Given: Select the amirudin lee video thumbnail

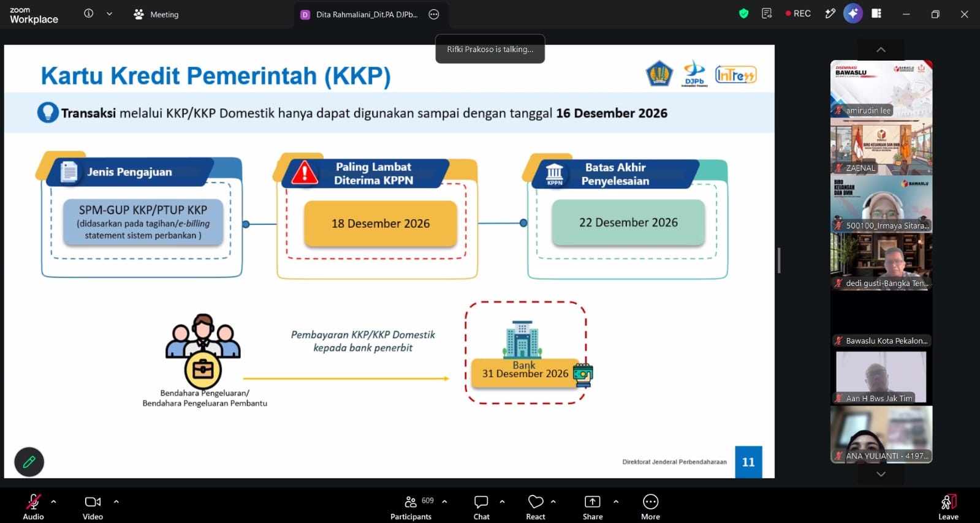Looking at the screenshot, I should click(x=881, y=89).
